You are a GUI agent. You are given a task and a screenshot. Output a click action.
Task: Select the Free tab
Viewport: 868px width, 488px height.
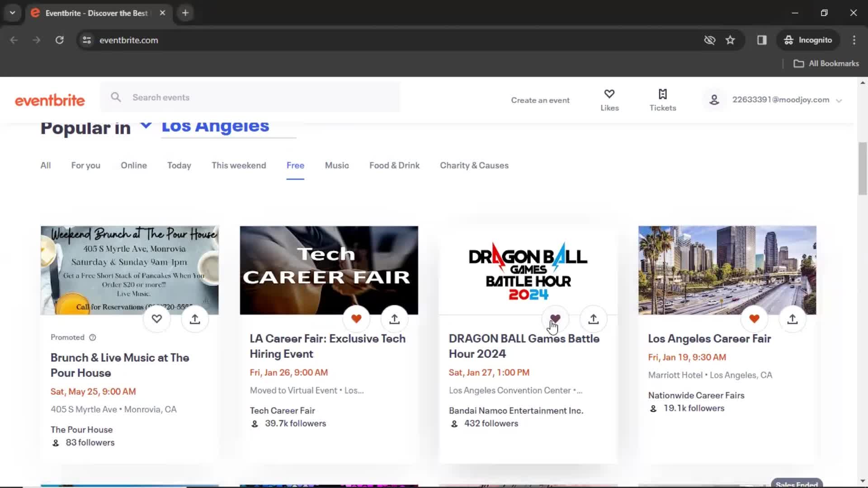(295, 165)
